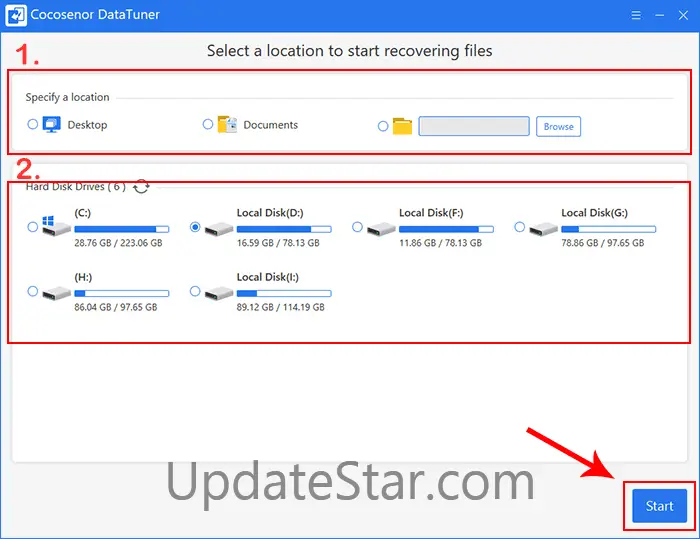Choose the (C:) drive radio button
The width and height of the screenshot is (700, 539).
pyautogui.click(x=33, y=227)
